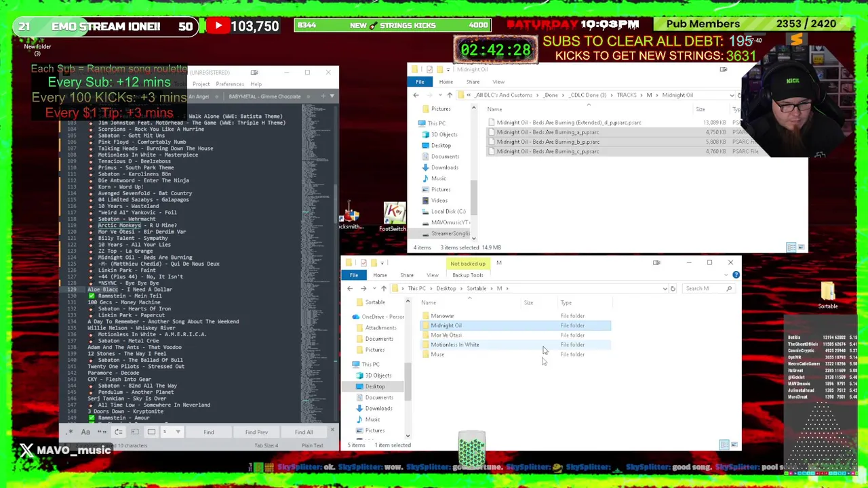Toggle highlight matches in Sublime find panel
This screenshot has width=868, height=488.
pyautogui.click(x=151, y=432)
